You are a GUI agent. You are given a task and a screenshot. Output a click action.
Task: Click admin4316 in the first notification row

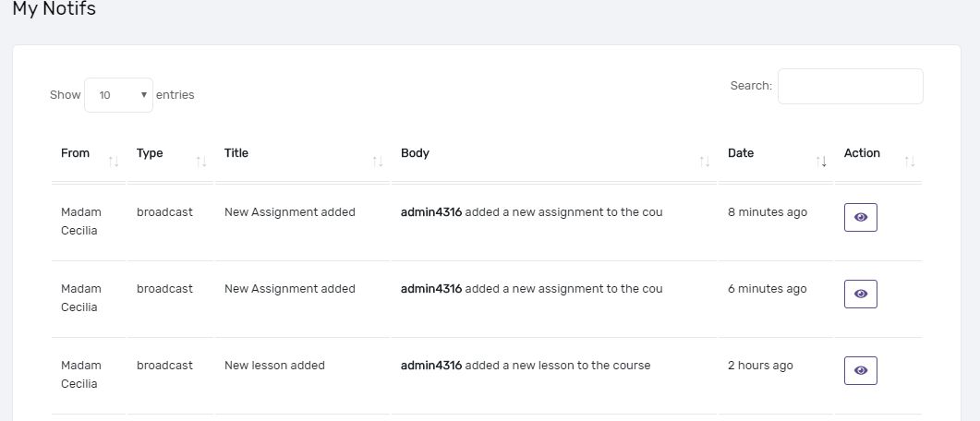pyautogui.click(x=430, y=212)
